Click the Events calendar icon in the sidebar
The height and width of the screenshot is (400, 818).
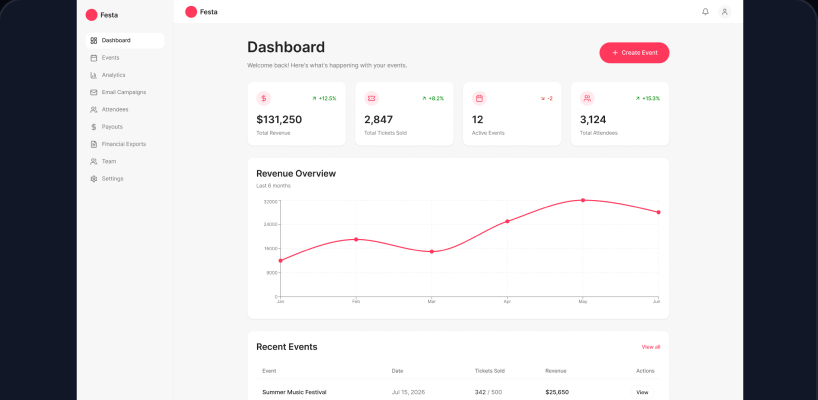click(x=93, y=58)
